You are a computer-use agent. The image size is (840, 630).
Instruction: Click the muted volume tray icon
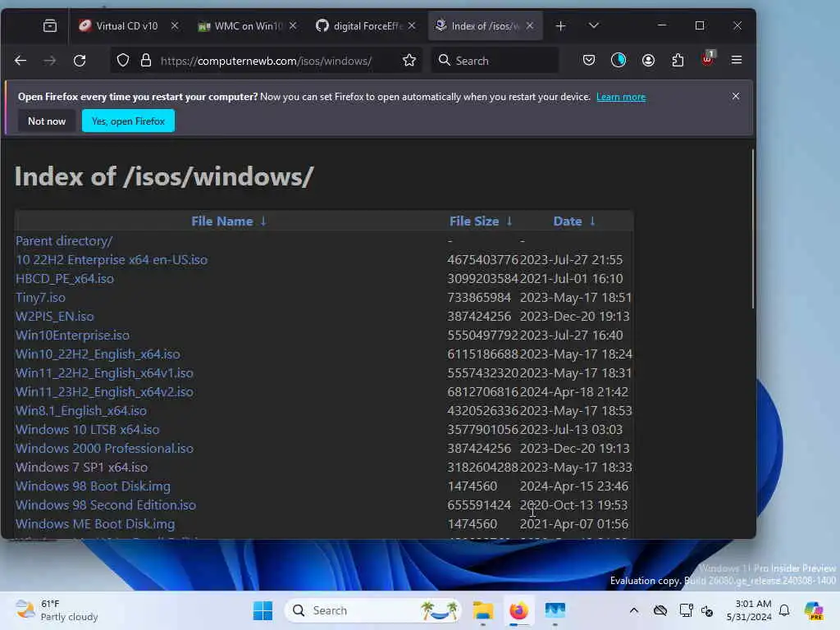point(707,610)
